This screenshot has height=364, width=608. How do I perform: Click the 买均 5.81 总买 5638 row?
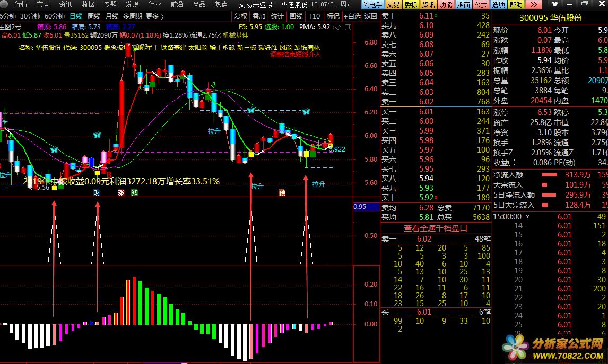point(436,217)
